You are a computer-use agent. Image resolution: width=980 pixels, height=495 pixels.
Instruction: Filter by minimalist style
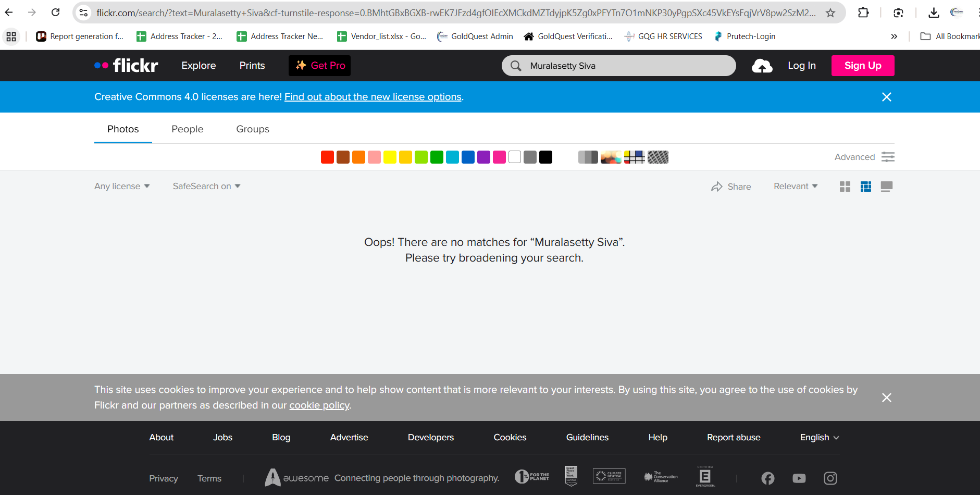click(x=635, y=157)
